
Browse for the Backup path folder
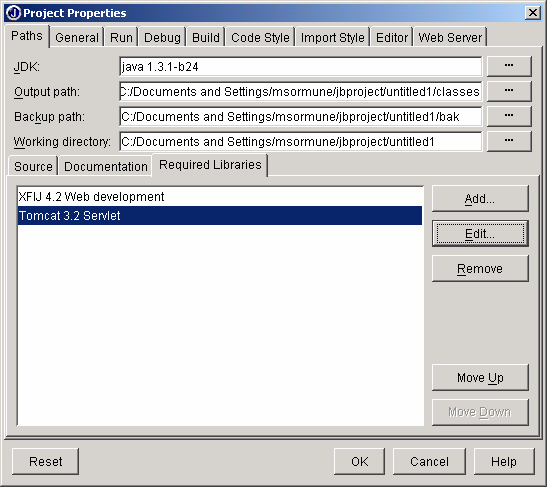509,116
